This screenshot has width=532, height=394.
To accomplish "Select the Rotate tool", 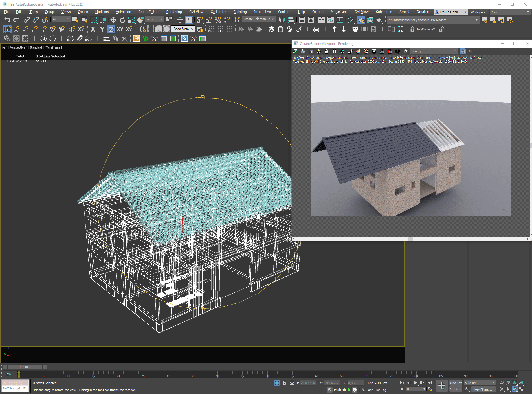I will (122, 20).
